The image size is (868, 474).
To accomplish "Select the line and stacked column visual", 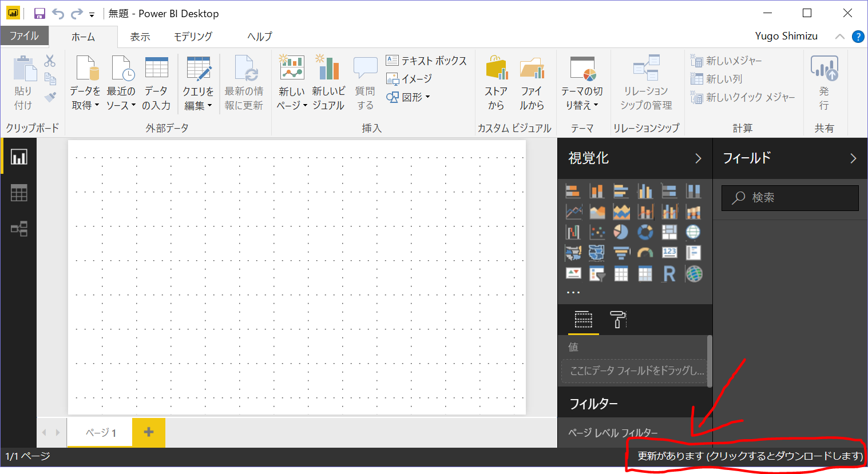I will pyautogui.click(x=645, y=212).
